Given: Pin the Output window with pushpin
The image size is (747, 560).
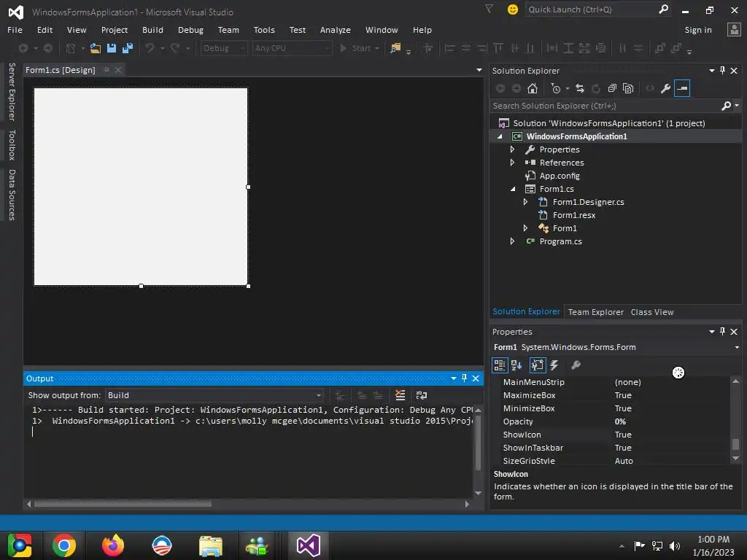Looking at the screenshot, I should [465, 378].
